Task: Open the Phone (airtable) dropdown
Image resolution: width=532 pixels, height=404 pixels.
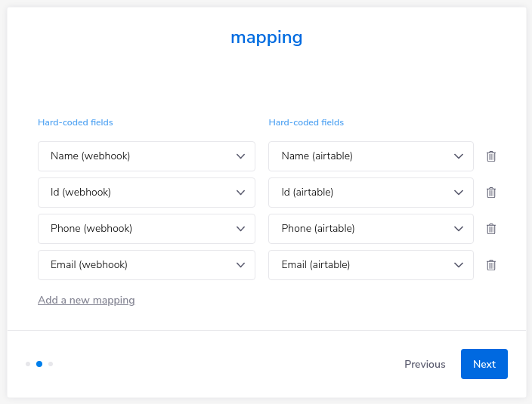Action: 370,229
